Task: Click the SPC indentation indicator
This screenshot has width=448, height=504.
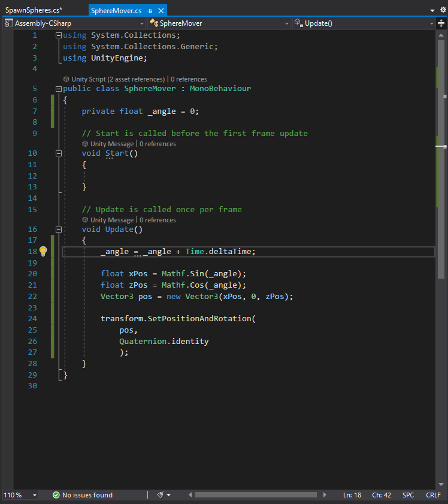Action: [408, 495]
